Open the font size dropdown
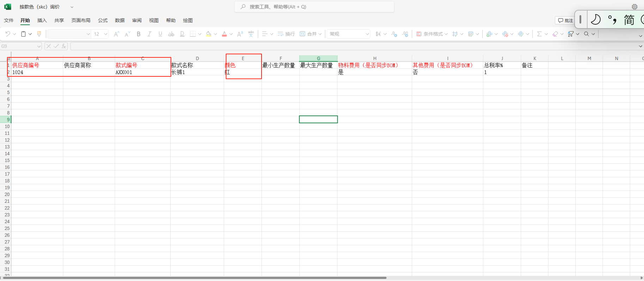 pyautogui.click(x=105, y=34)
